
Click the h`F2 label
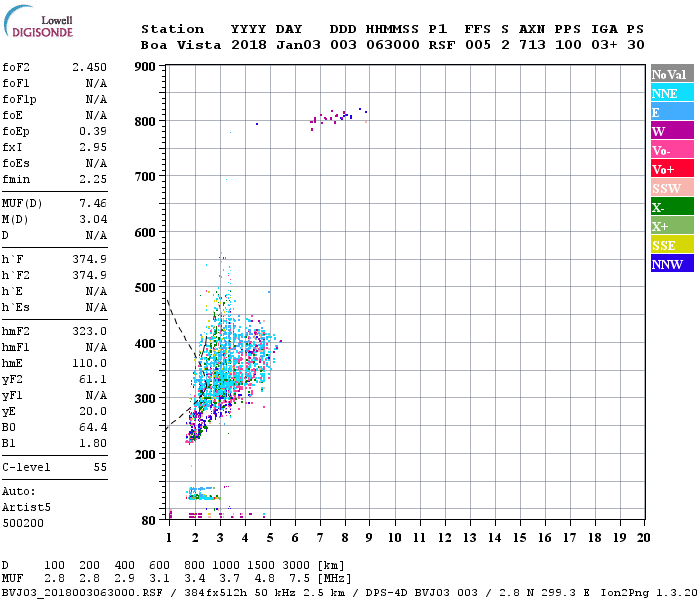coord(16,275)
